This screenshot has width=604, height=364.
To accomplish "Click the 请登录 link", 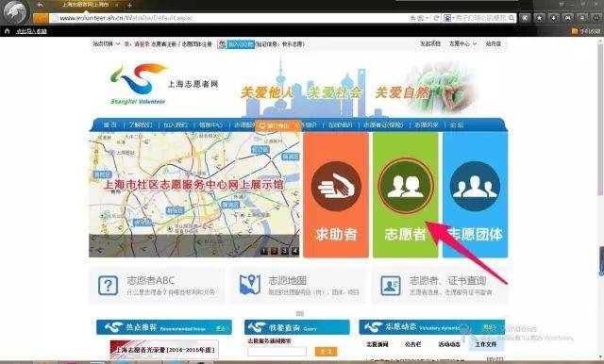I will click(x=142, y=44).
